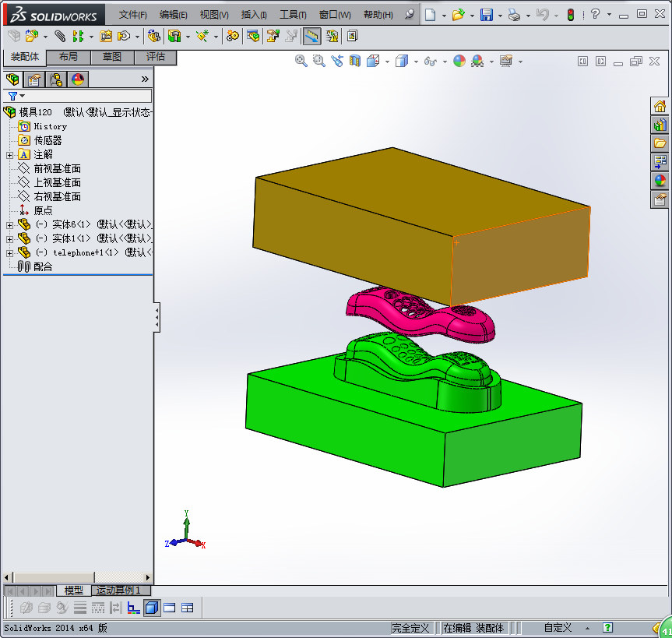Image resolution: width=672 pixels, height=638 pixels.
Task: Click 自定义 in the status bar
Action: point(558,627)
